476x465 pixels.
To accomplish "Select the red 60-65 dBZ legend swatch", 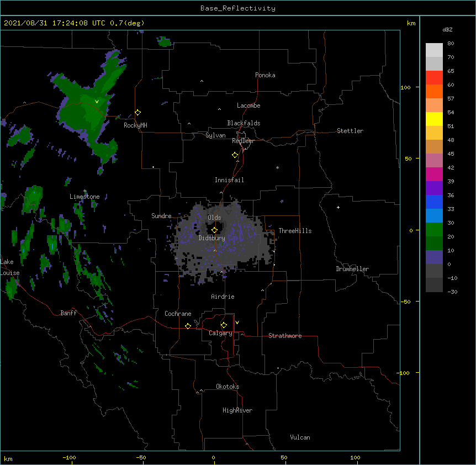I will [x=434, y=77].
